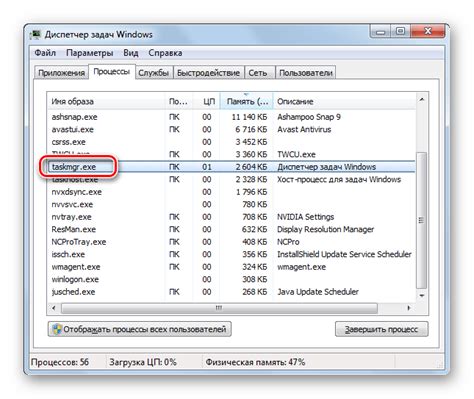Click the Task Manager title bar icon
The image size is (474, 399).
[x=35, y=35]
